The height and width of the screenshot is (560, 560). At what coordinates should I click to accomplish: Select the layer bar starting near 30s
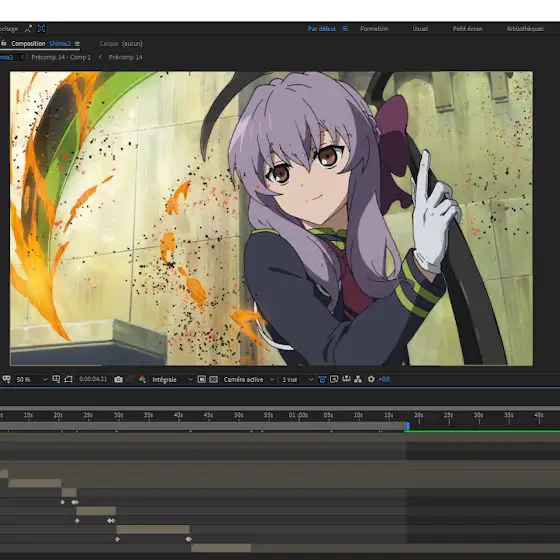[153, 530]
